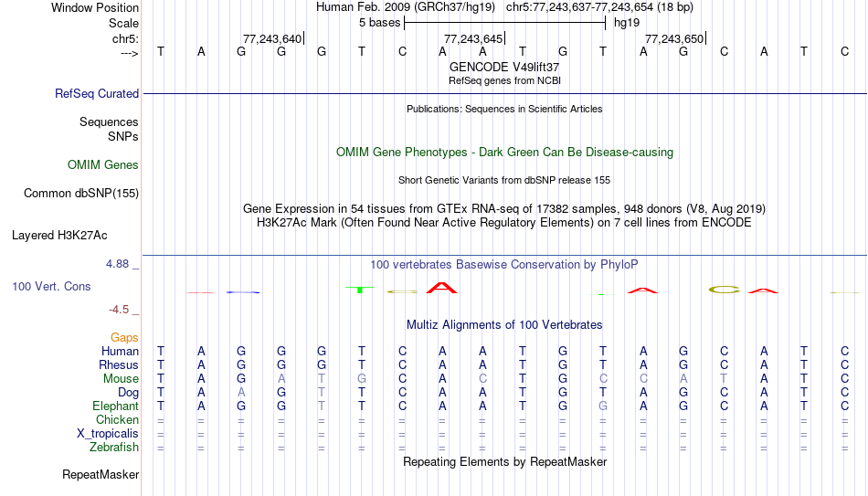Screen dimensions: 868x496
Task: Click the blue bar in PhyloP track
Action: click(243, 291)
